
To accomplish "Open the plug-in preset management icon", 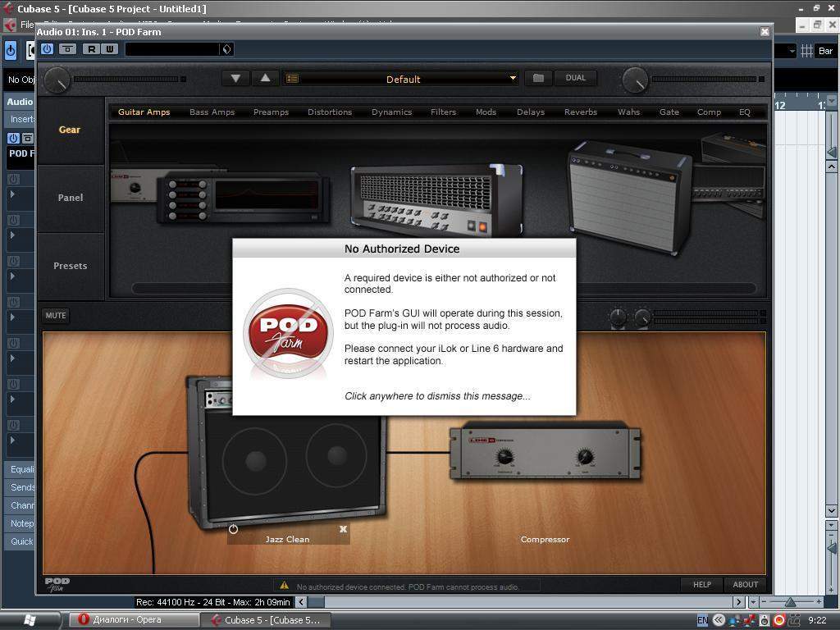I will coord(226,49).
